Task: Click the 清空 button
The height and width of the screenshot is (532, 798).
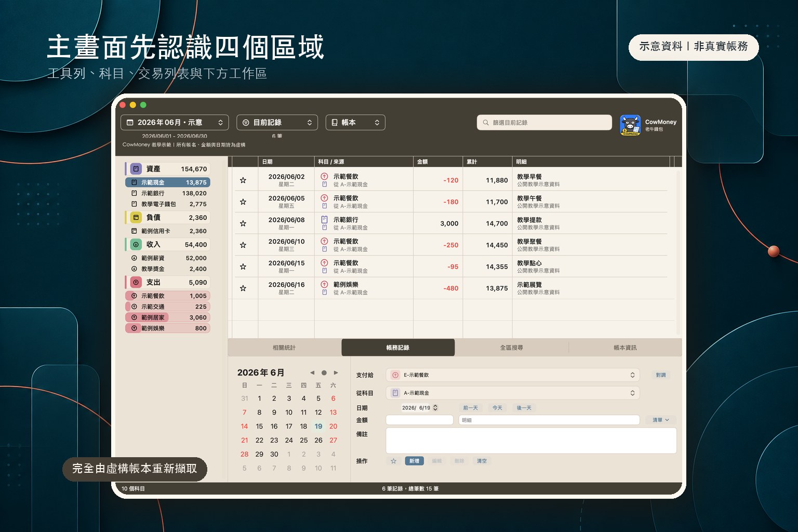Action: click(482, 461)
